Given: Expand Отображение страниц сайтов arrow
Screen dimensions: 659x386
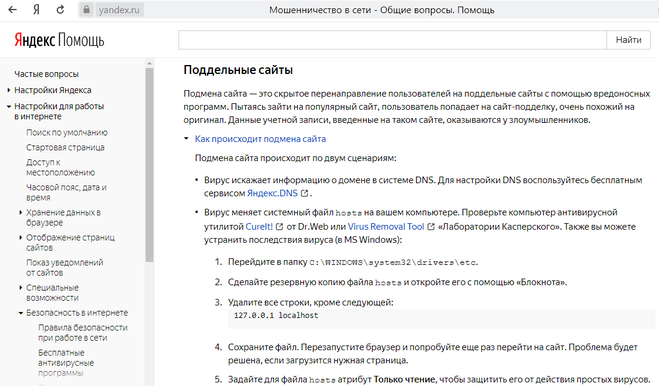Looking at the screenshot, I should pos(21,238).
